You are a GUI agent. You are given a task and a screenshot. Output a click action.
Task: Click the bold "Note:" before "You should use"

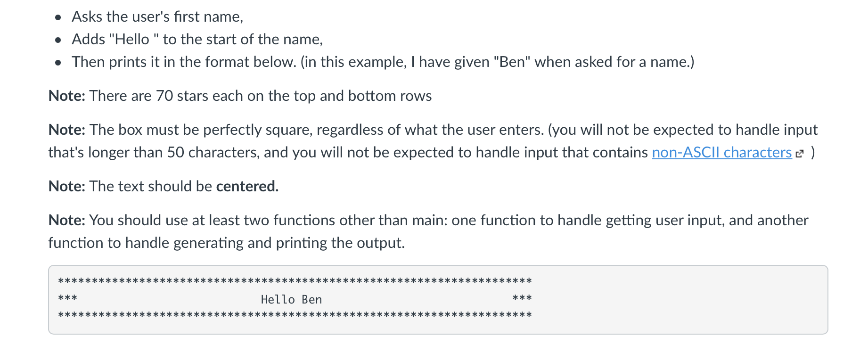67,220
